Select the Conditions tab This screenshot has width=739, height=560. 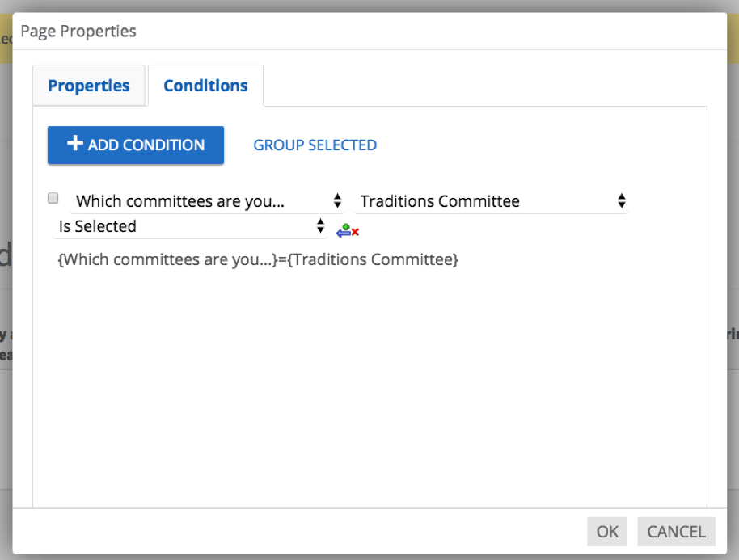pyautogui.click(x=205, y=86)
